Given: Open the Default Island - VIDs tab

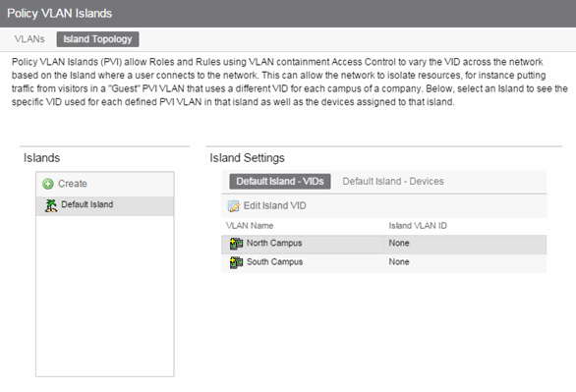Looking at the screenshot, I should pyautogui.click(x=280, y=182).
